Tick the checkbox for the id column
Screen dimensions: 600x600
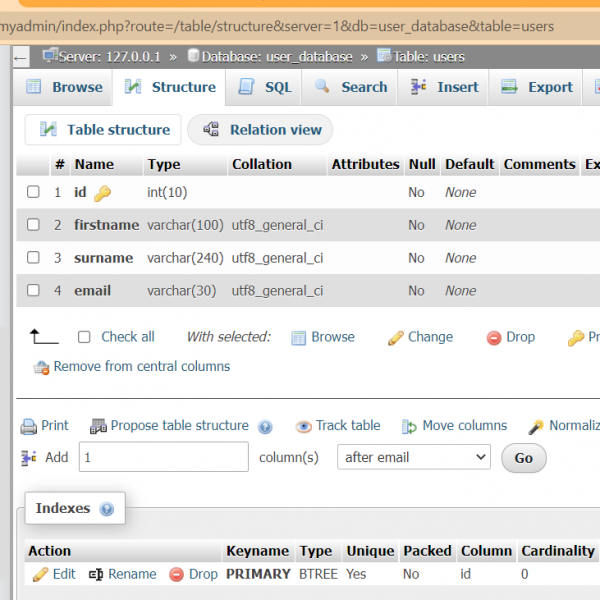[33, 192]
